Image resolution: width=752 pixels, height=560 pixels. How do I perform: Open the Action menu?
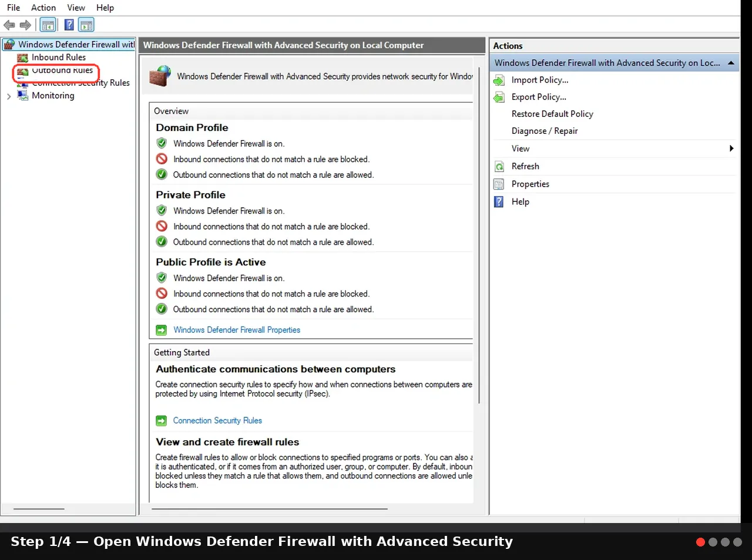(x=43, y=8)
